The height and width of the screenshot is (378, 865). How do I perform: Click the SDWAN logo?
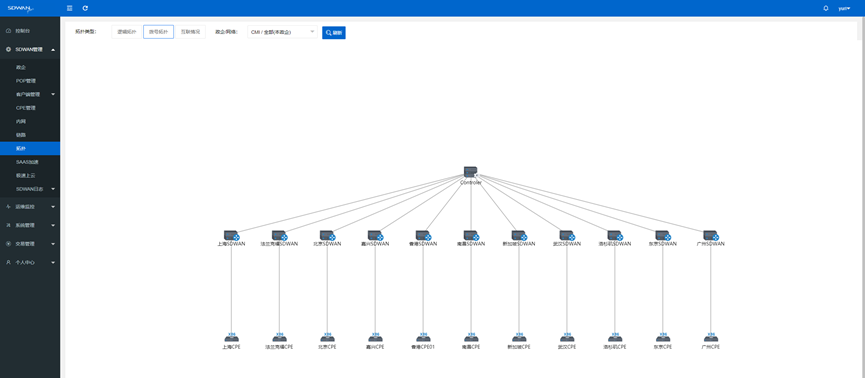pyautogui.click(x=21, y=8)
